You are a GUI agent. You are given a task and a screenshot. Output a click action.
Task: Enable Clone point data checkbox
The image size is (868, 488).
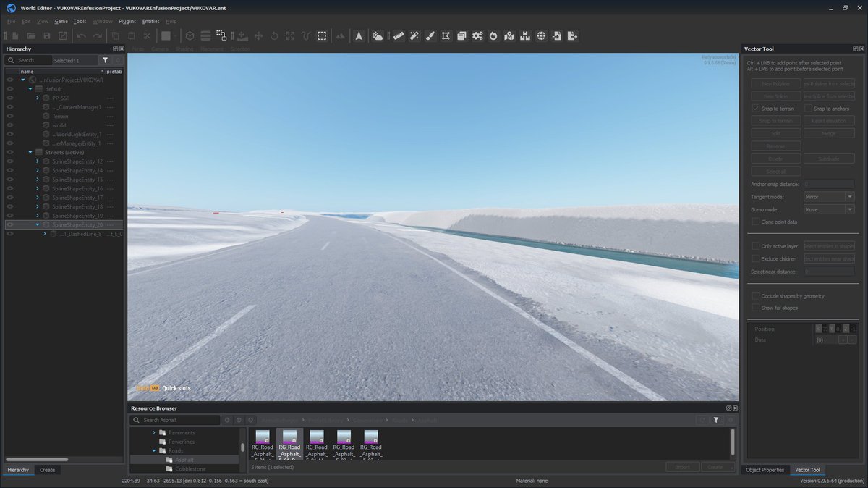(756, 222)
